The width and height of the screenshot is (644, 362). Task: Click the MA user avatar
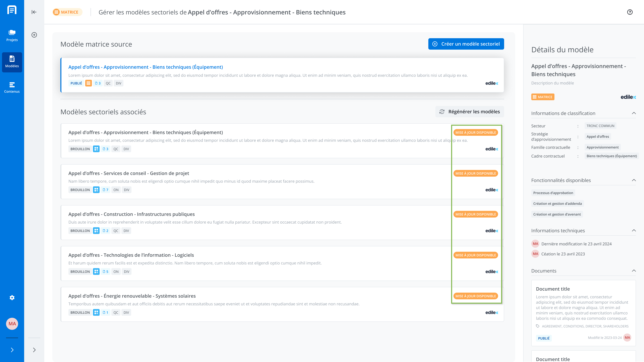(12, 324)
